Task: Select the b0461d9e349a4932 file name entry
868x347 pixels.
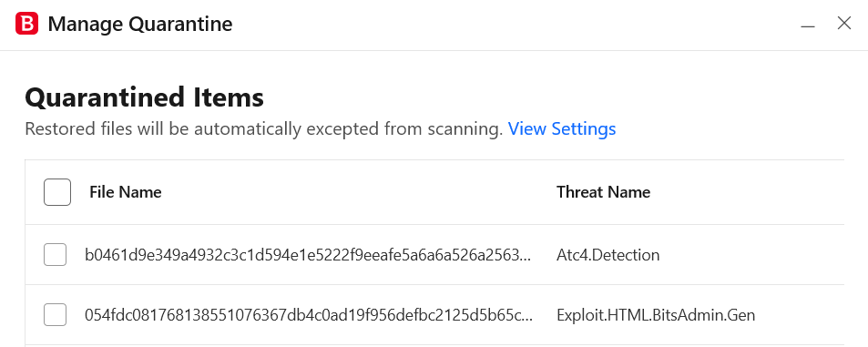Action: (308, 255)
